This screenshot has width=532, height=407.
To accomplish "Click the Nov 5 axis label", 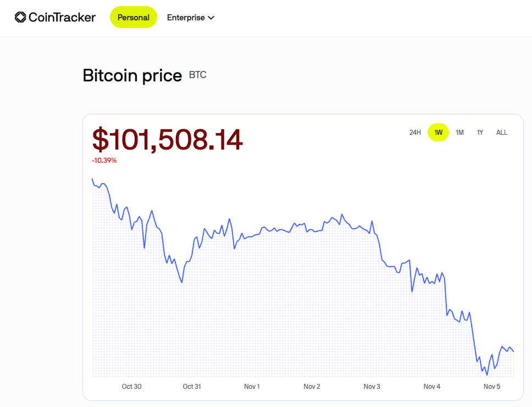I will tap(492, 387).
